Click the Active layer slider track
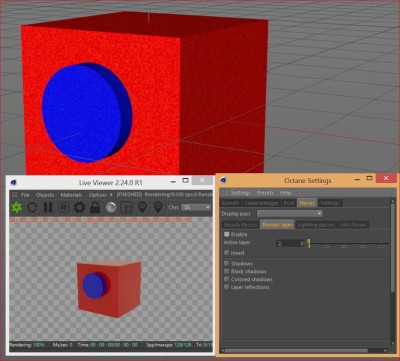 tap(348, 244)
